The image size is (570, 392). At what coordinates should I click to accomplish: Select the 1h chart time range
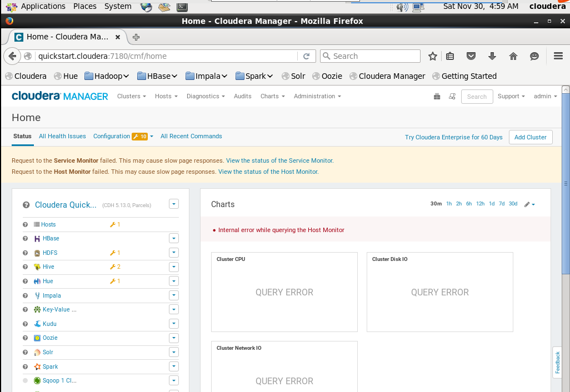coord(449,204)
